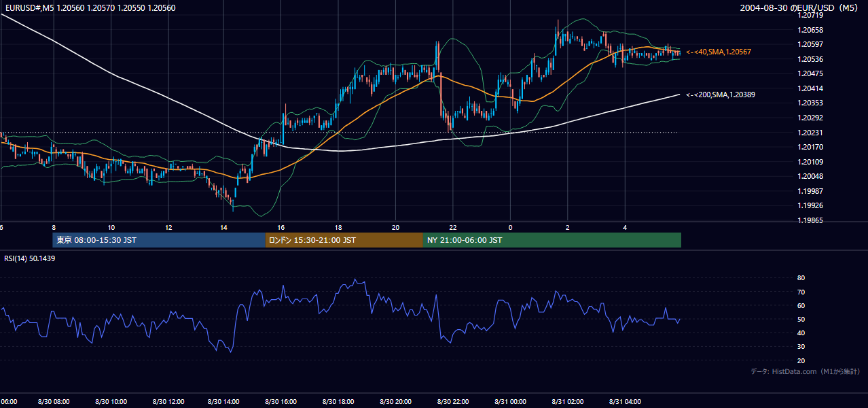Click the London 15:30-21:00 JST session bar
The height and width of the screenshot is (408, 868).
(x=344, y=240)
